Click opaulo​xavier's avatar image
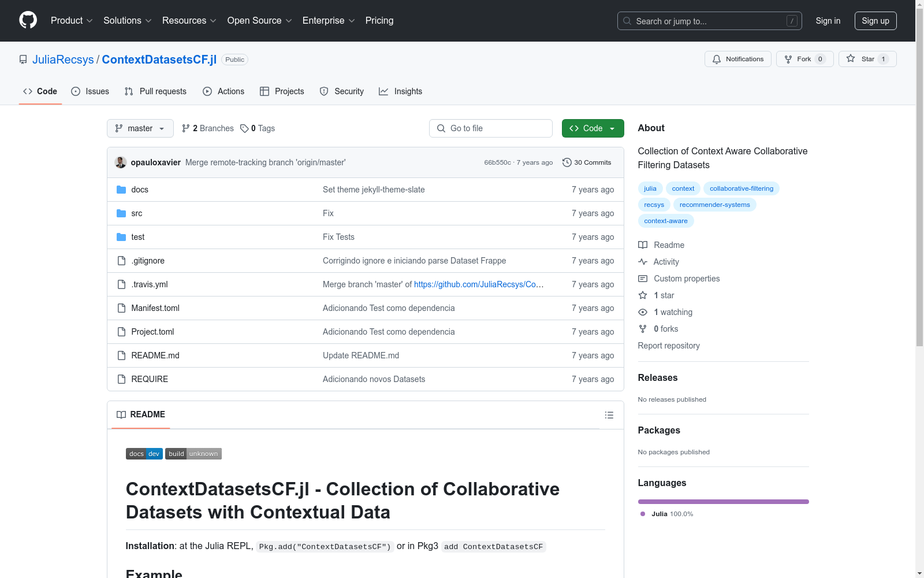Viewport: 924px width, 578px height. click(121, 162)
